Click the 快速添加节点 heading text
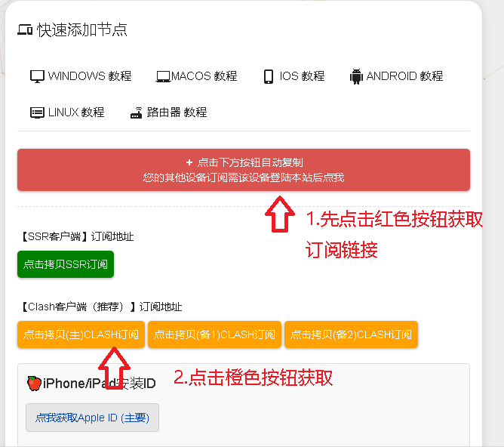Image resolution: width=504 pixels, height=447 pixels. pyautogui.click(x=82, y=30)
